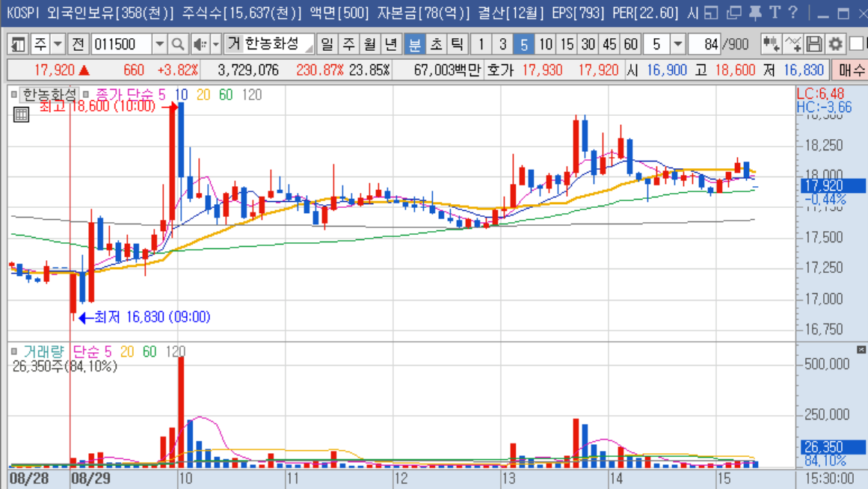Set 5-minute interval button
This screenshot has height=489, width=868.
[523, 44]
